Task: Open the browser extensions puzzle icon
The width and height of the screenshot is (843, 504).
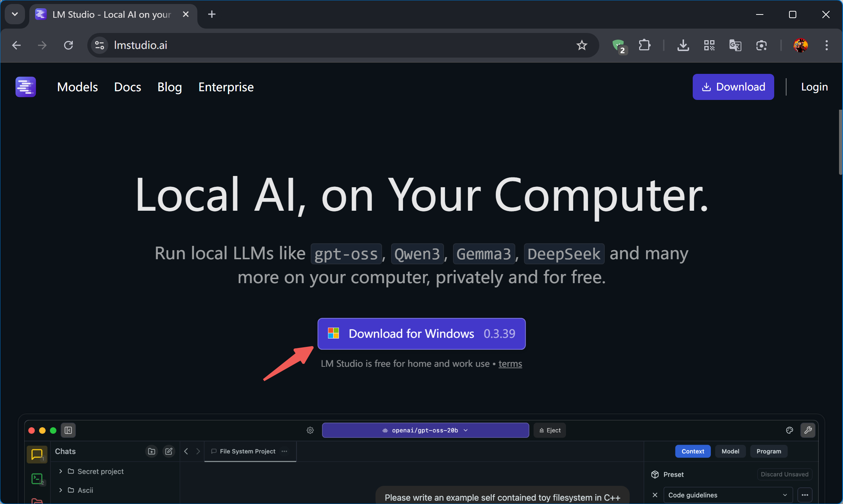Action: (x=645, y=45)
